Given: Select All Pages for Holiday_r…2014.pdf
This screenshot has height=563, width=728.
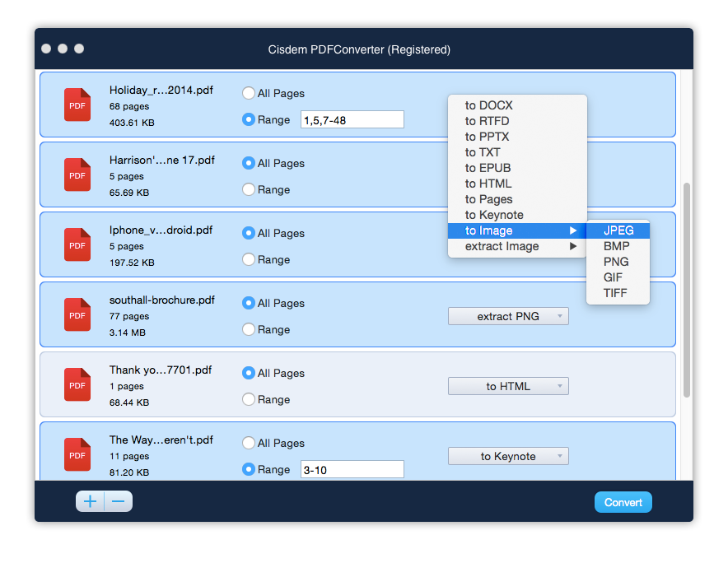Looking at the screenshot, I should (x=249, y=93).
